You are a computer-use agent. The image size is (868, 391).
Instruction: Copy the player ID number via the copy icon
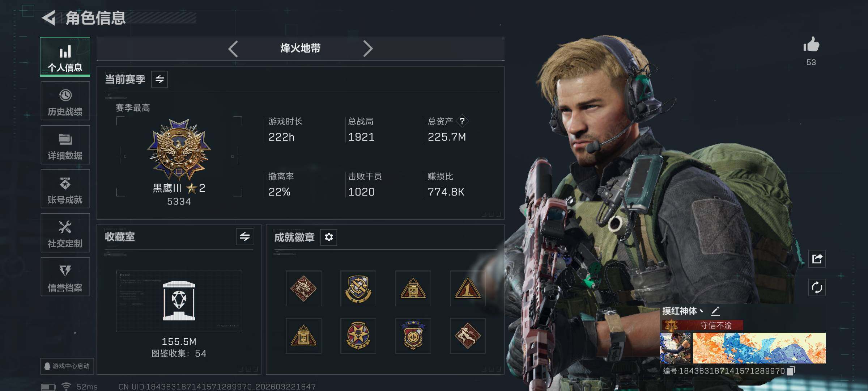tap(791, 371)
